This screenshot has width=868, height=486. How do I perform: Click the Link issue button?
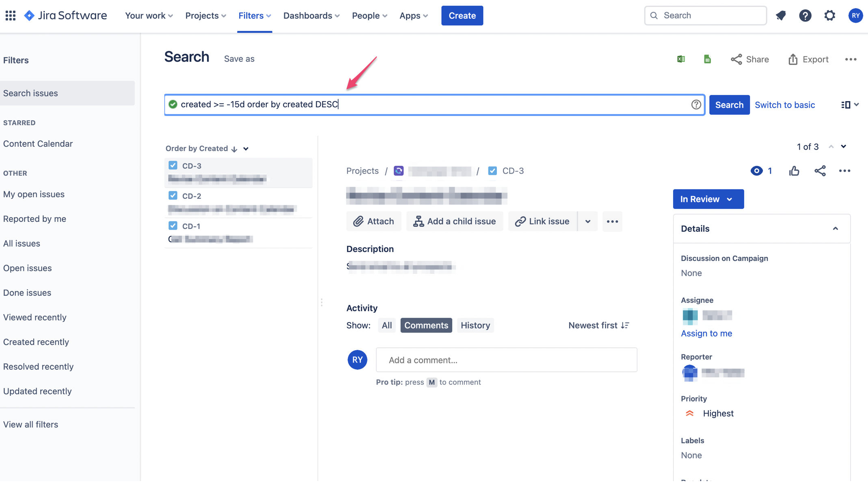coord(542,221)
